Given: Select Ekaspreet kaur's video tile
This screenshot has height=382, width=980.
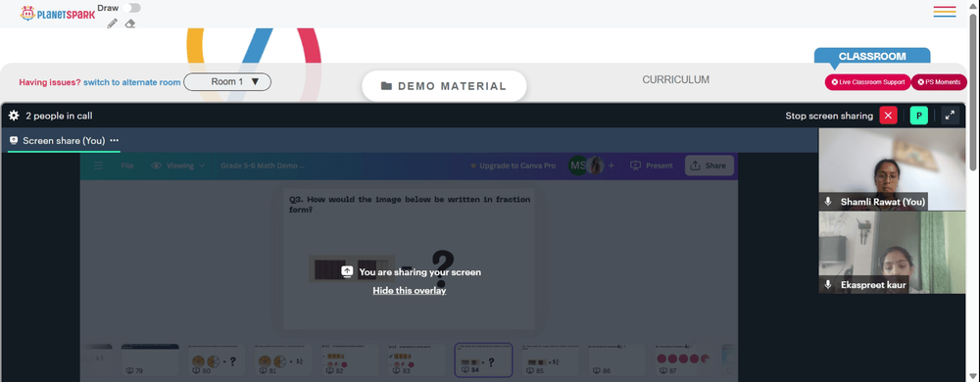Looking at the screenshot, I should pos(892,252).
